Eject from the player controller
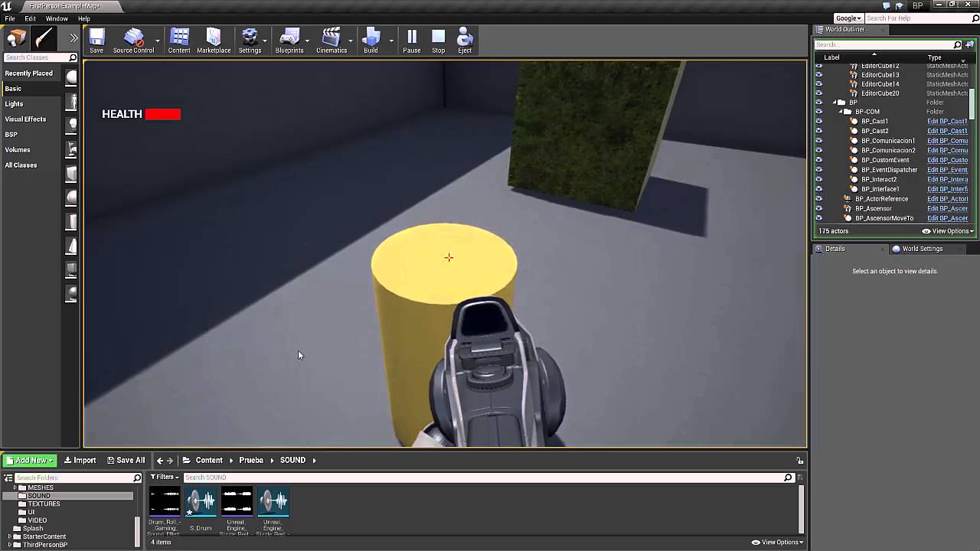 pyautogui.click(x=465, y=41)
